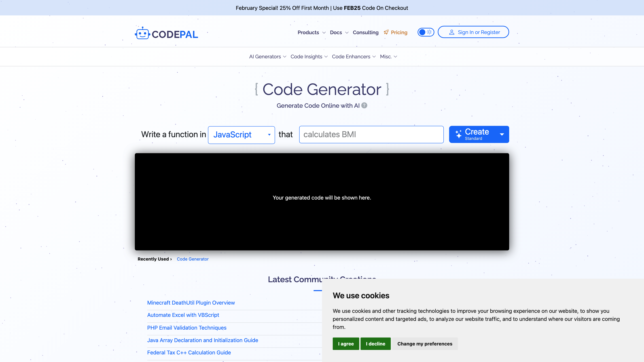644x362 pixels.
Task: Click the recently used Code Generator link
Action: 193,259
